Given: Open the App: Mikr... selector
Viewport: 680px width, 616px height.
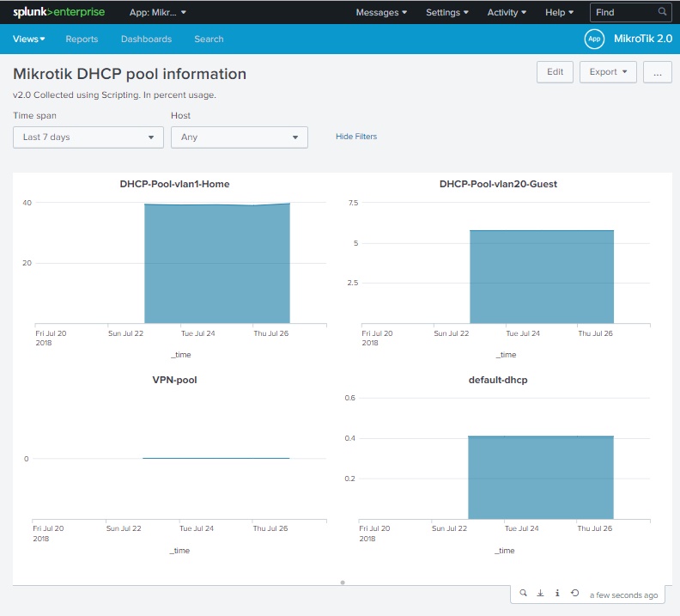Looking at the screenshot, I should [x=158, y=12].
